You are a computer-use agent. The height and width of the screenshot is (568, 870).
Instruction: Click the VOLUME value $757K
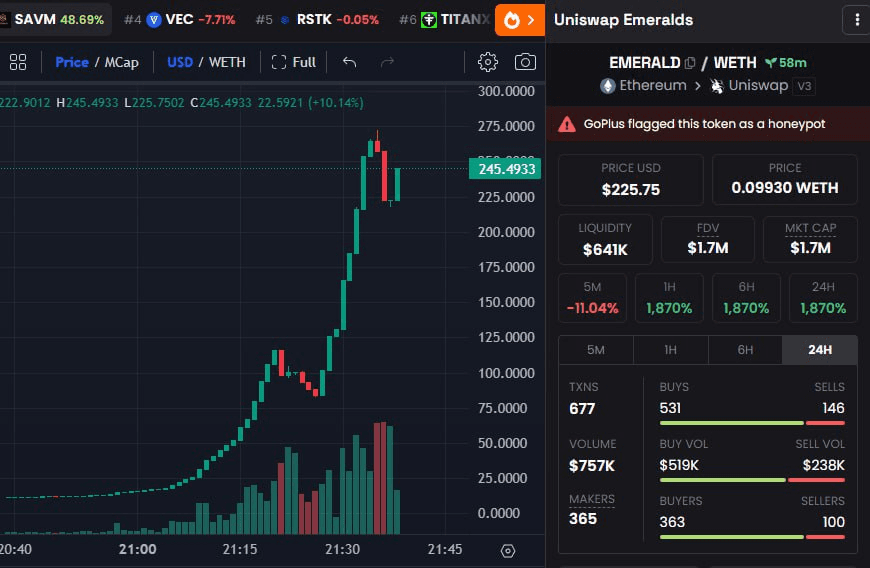coord(591,466)
